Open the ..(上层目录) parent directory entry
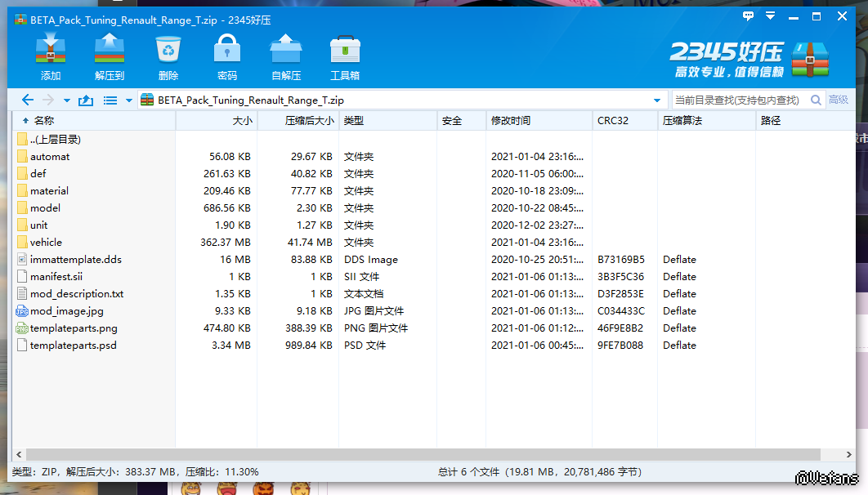Viewport: 868px width, 495px height. point(55,140)
